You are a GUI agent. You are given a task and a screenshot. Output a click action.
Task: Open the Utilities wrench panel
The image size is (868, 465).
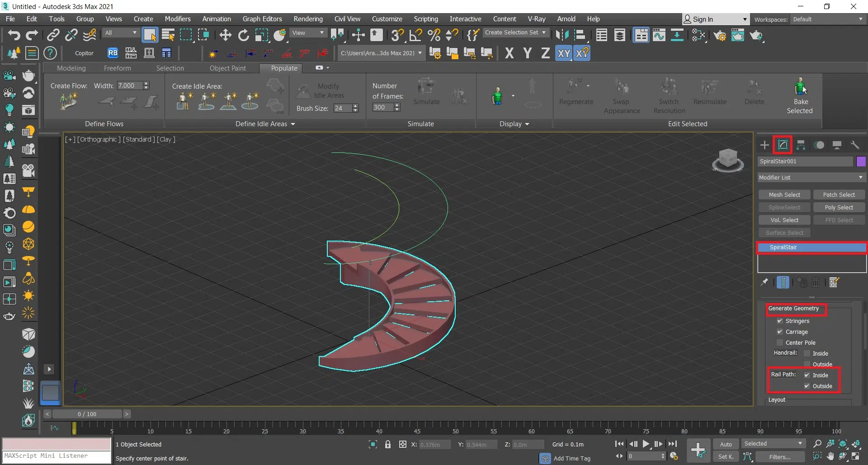[x=854, y=145]
